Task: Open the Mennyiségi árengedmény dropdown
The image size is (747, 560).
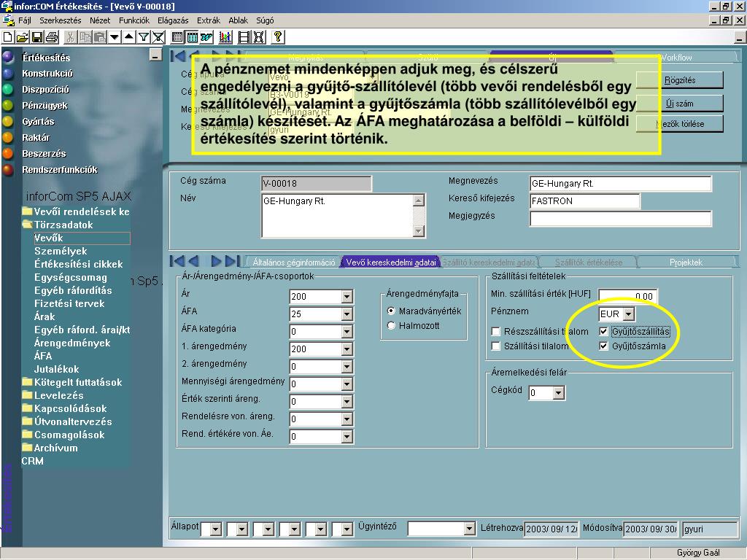Action: pos(347,384)
